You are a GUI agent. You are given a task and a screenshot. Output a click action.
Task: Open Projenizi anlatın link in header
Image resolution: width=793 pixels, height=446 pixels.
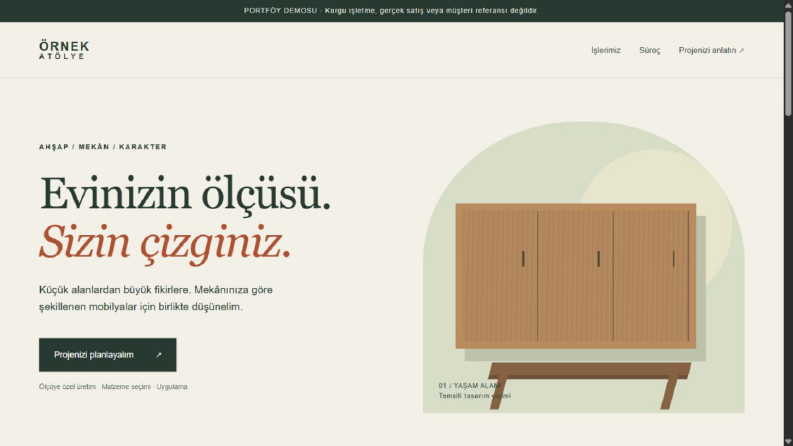pos(711,50)
